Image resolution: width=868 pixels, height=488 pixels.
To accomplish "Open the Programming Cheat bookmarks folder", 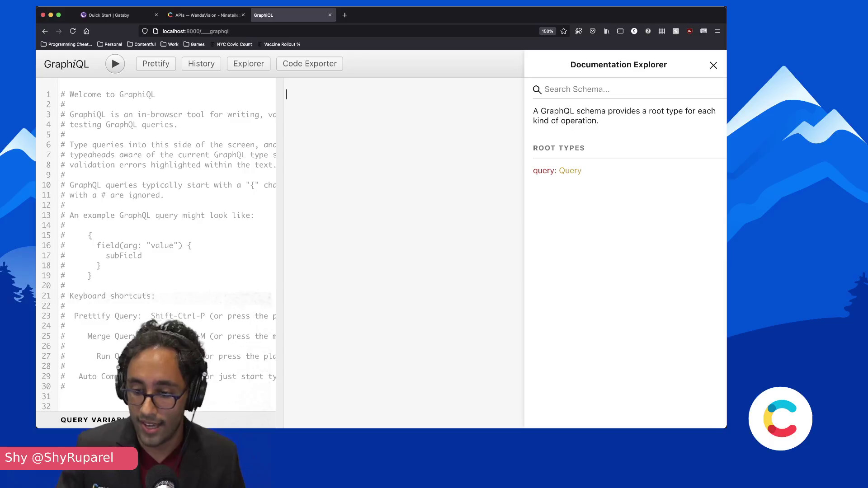I will point(66,44).
